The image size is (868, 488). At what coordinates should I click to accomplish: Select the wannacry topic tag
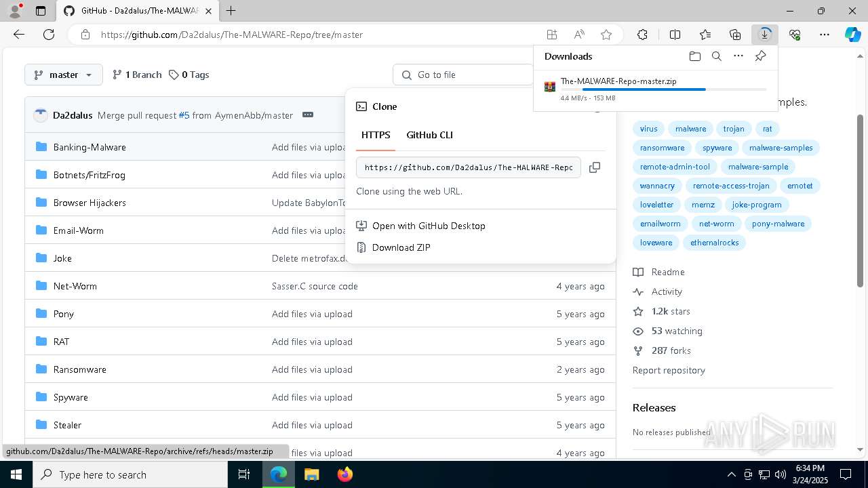click(x=657, y=186)
